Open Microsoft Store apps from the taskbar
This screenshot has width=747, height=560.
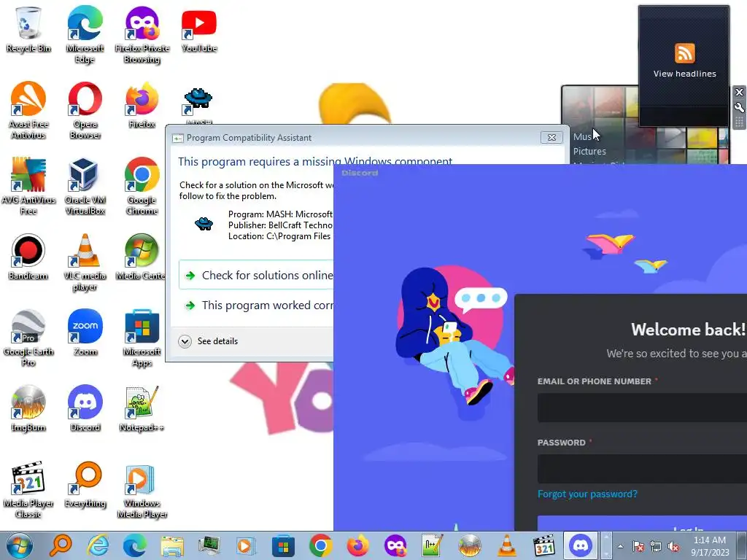[284, 545]
